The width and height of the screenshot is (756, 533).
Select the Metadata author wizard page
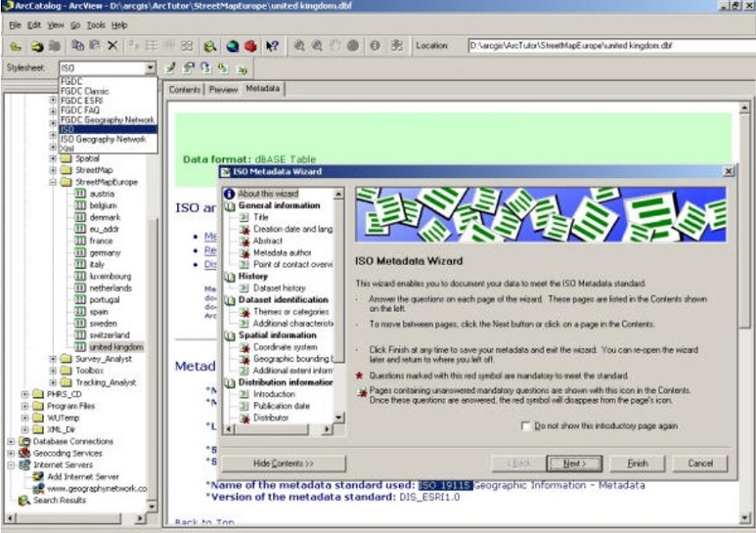click(283, 253)
